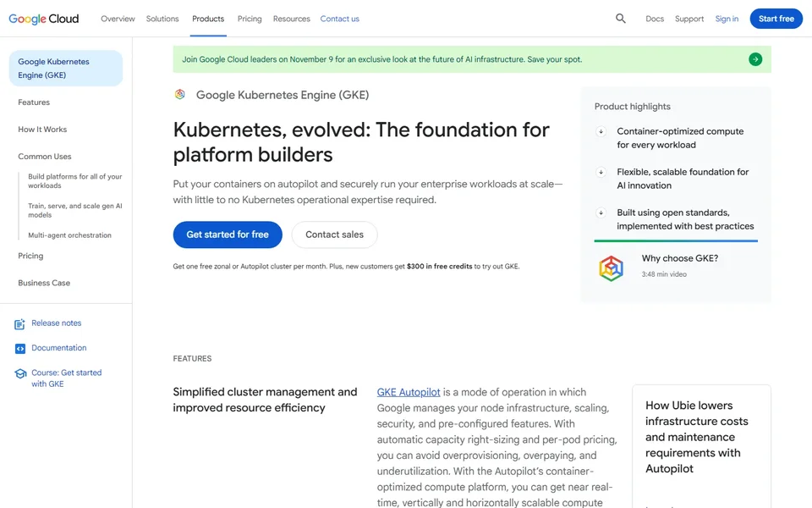Open Multi-agent orchestration sidebar item
The height and width of the screenshot is (508, 812).
pos(70,235)
